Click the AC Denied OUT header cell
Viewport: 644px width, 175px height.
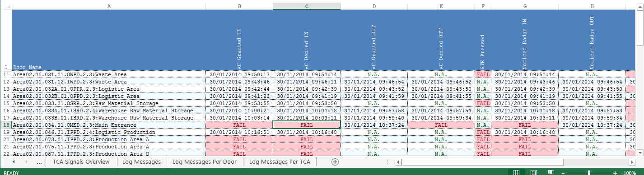441,40
